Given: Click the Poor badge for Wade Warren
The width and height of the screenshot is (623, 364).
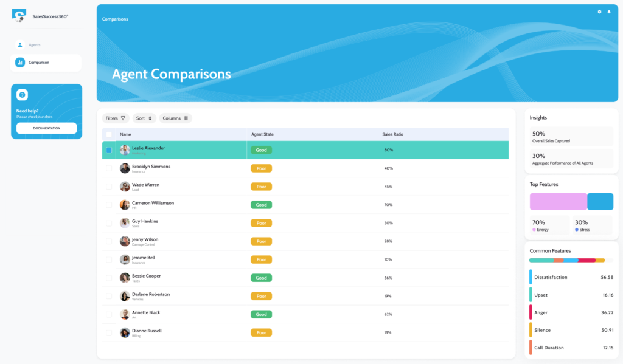Looking at the screenshot, I should tap(261, 187).
